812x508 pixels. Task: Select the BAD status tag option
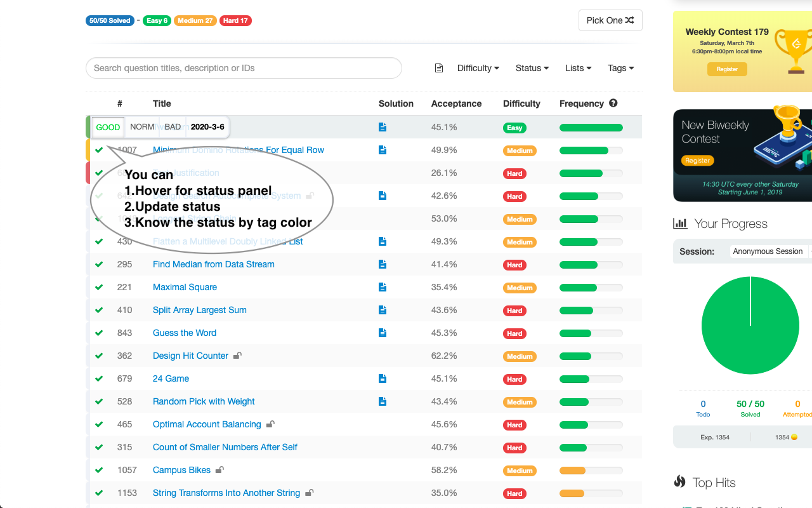(172, 126)
